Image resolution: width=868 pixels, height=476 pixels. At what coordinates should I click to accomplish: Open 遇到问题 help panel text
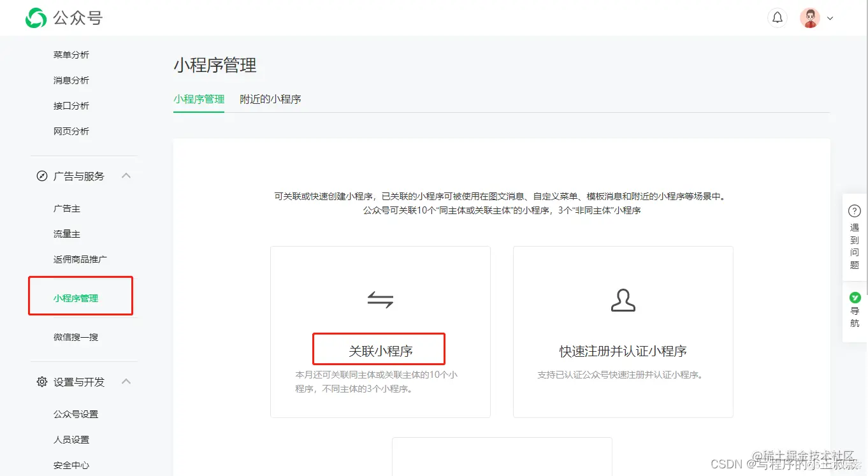(855, 246)
